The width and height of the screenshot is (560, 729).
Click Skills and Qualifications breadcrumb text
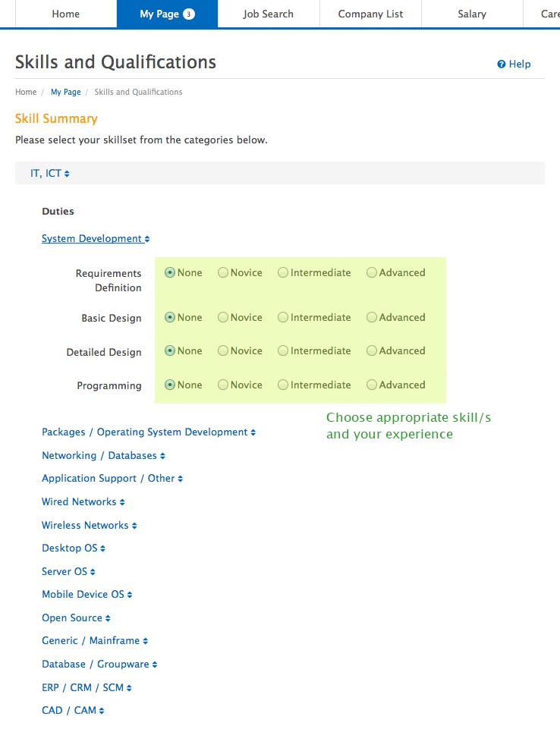[x=138, y=92]
